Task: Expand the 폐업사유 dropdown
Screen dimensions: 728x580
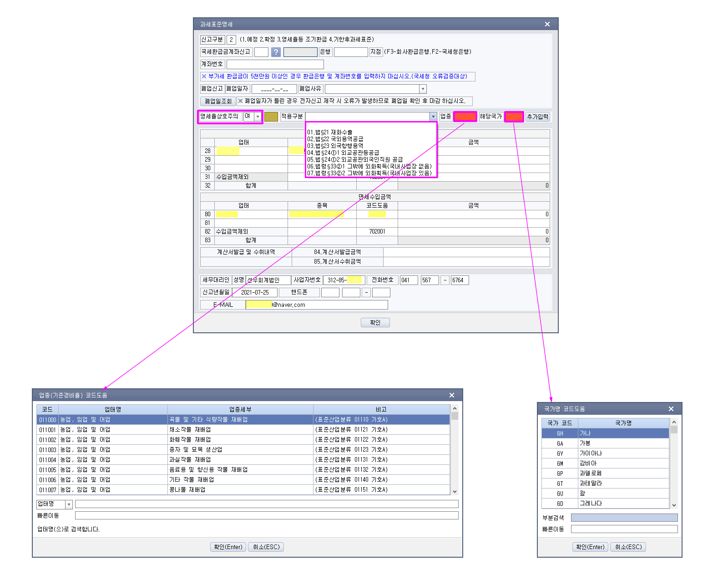Action: (423, 89)
